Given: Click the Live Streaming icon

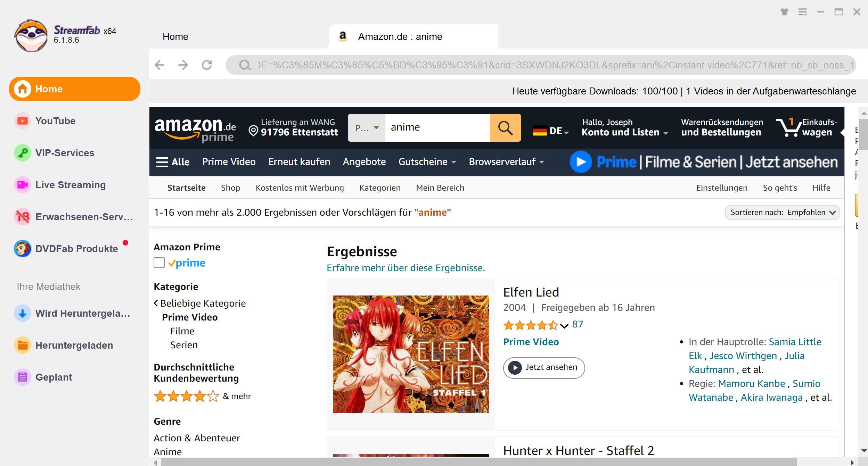Looking at the screenshot, I should [x=22, y=184].
